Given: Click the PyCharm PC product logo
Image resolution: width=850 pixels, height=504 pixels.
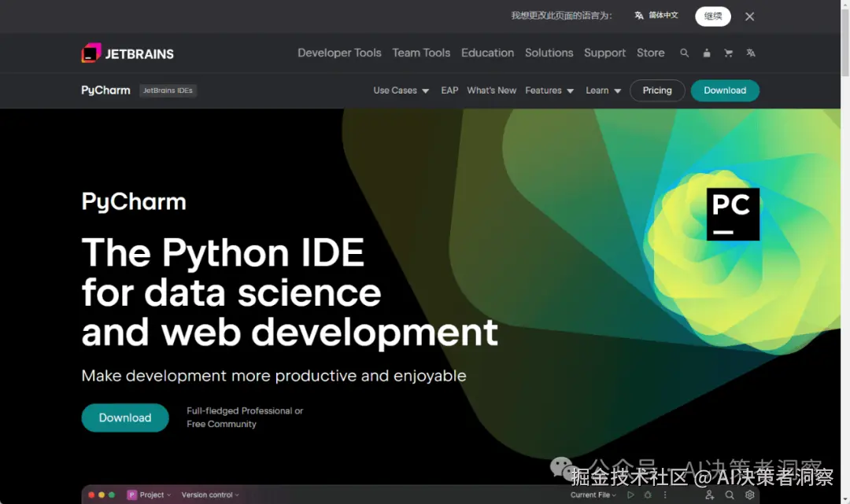Looking at the screenshot, I should tap(733, 215).
